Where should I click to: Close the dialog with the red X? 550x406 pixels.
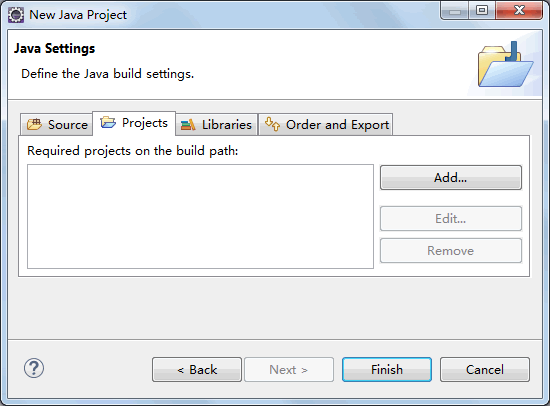coord(519,10)
